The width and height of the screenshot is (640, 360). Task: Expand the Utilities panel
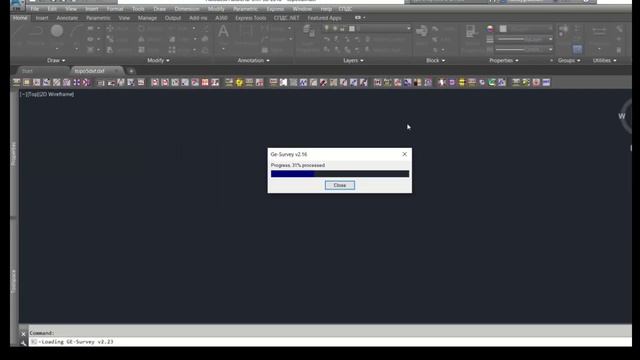[x=604, y=60]
